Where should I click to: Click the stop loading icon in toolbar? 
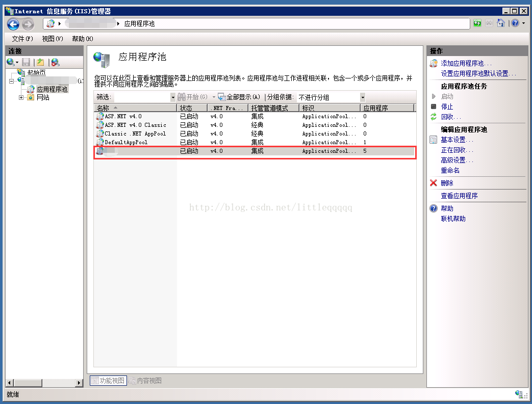coord(489,23)
